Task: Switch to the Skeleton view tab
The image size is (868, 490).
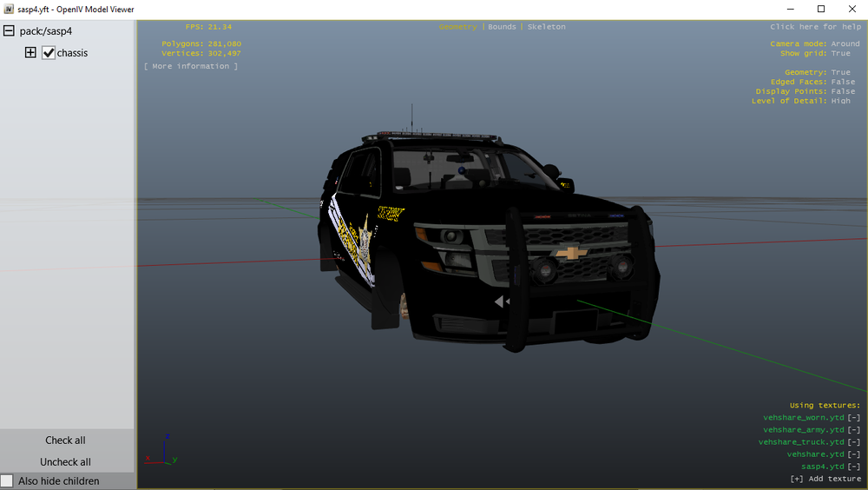Action: [x=546, y=27]
